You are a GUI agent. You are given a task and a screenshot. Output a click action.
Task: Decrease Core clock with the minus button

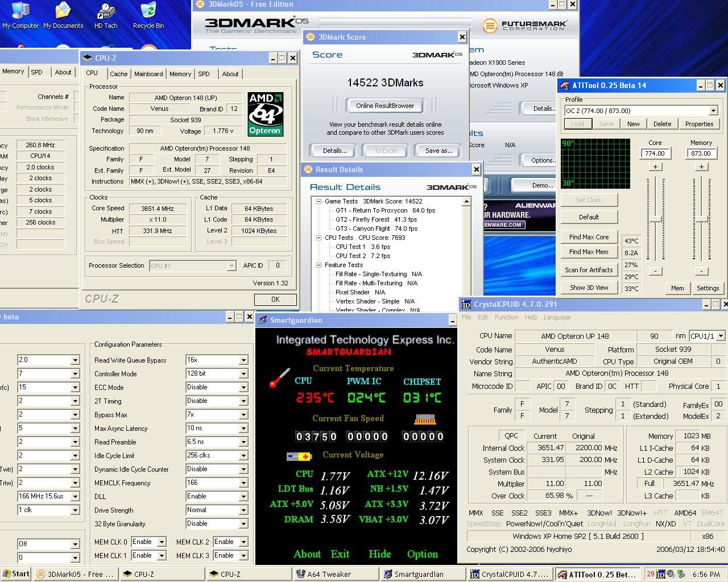point(655,271)
